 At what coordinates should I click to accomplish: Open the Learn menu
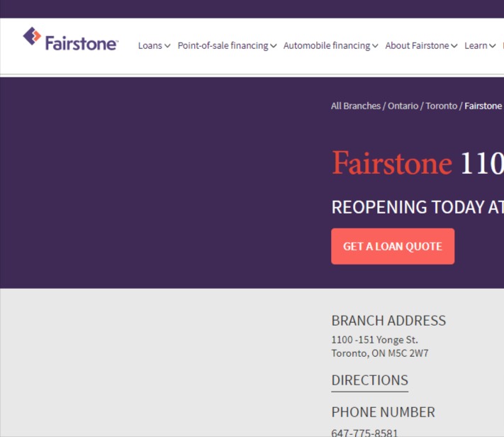(x=476, y=45)
